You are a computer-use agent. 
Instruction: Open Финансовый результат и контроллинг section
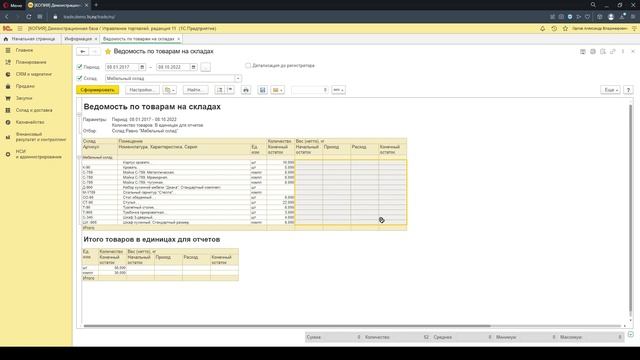pyautogui.click(x=40, y=137)
